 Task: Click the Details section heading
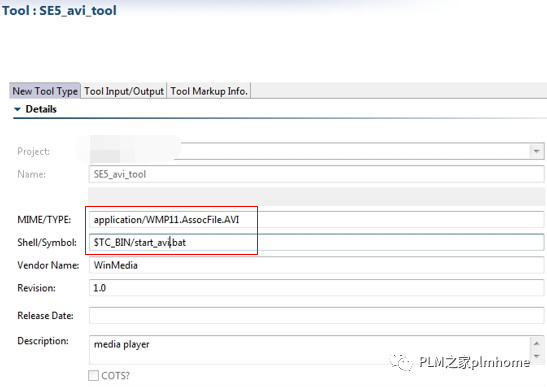click(41, 109)
